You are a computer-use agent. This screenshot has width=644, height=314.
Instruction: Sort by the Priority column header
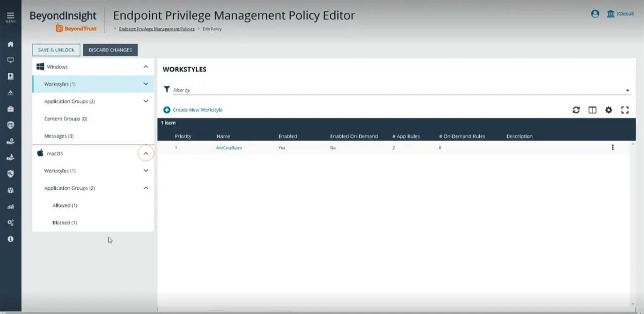coord(183,136)
